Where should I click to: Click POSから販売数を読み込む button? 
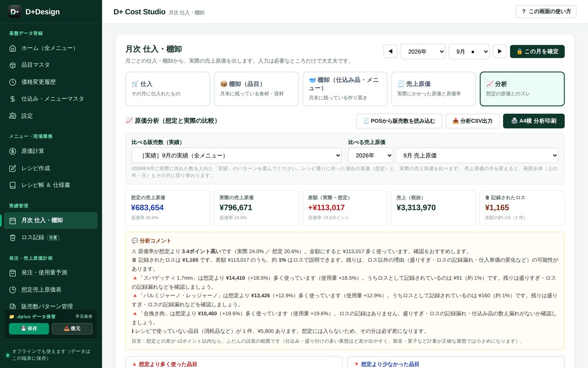point(399,121)
